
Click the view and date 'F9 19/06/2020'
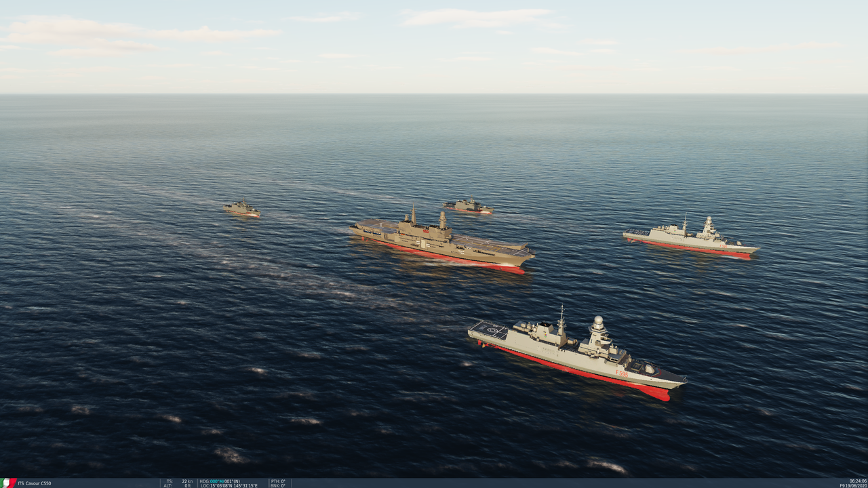(x=853, y=485)
